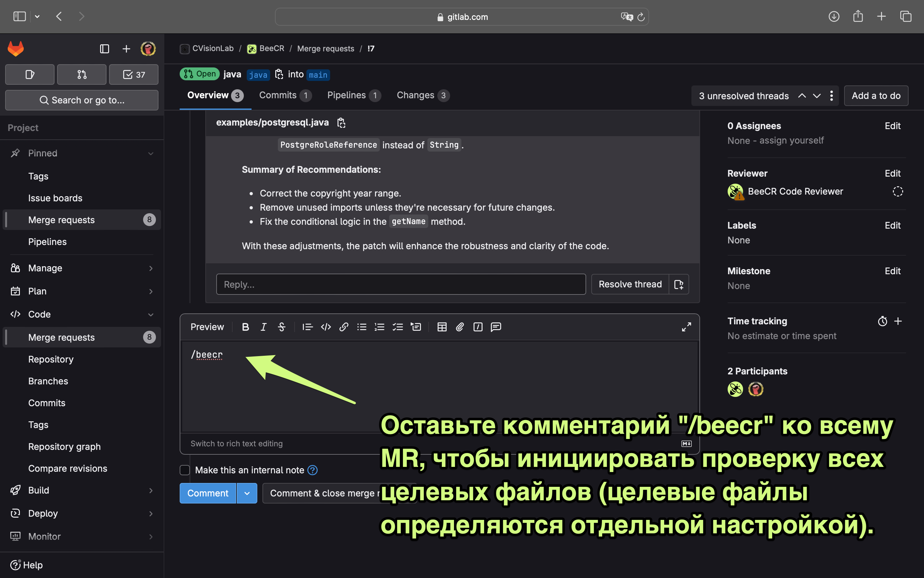Click the GitLab fox logo
The width and height of the screenshot is (924, 578).
tap(16, 48)
